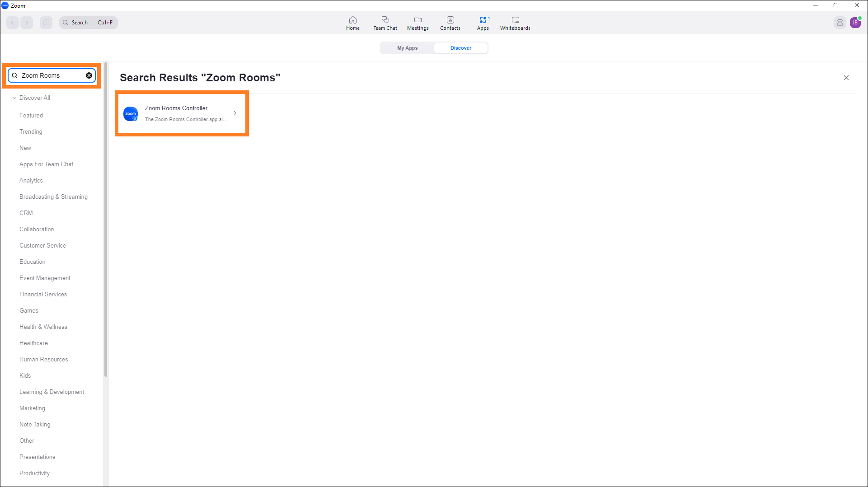Image resolution: width=868 pixels, height=487 pixels.
Task: Close the search results panel
Action: [846, 78]
